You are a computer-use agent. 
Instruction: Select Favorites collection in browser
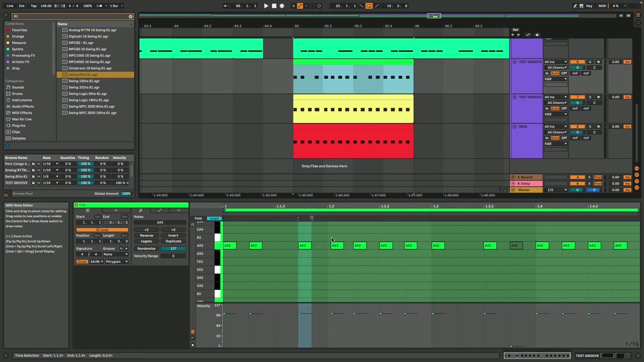point(19,30)
